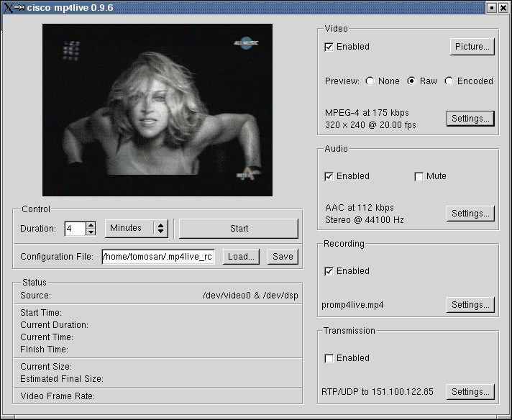Click the video preview image
Screen dimensions: 512x420
click(x=157, y=109)
